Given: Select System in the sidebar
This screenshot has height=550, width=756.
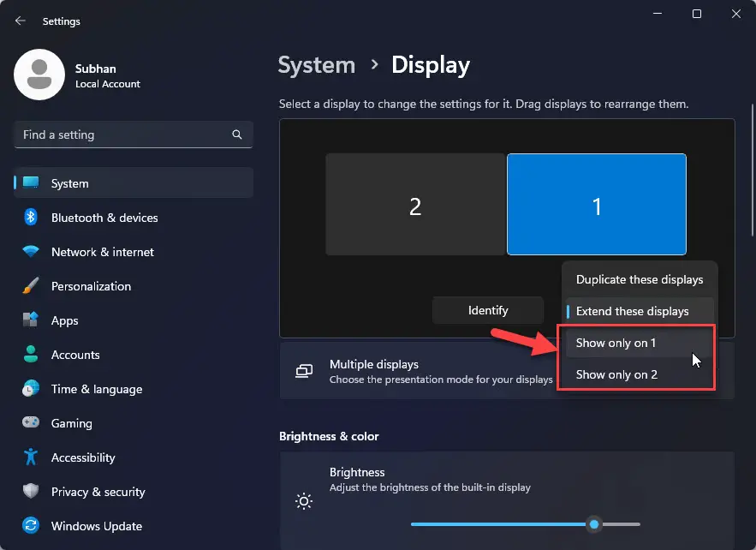Looking at the screenshot, I should click(x=134, y=182).
